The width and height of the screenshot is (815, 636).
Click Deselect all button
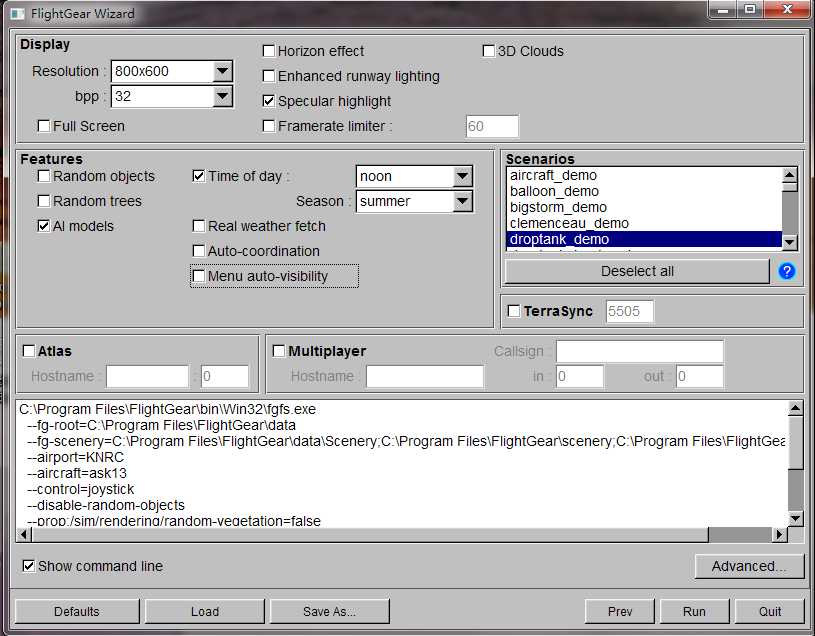click(x=637, y=271)
